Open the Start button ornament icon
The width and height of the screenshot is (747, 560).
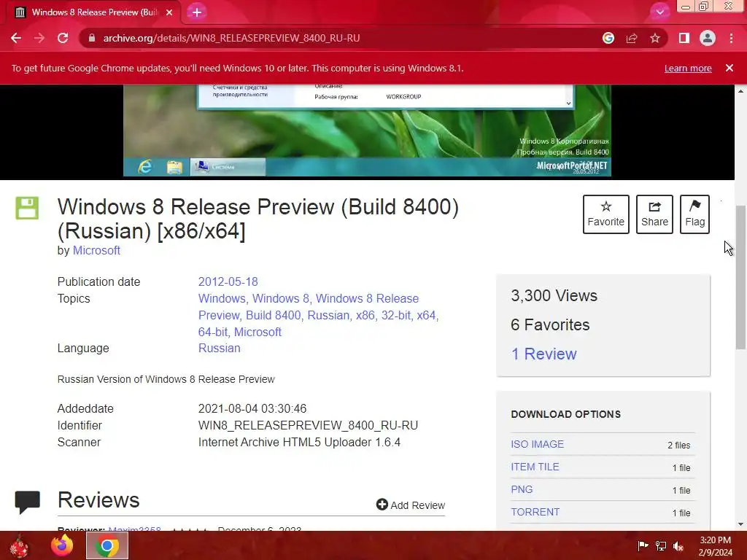point(19,545)
